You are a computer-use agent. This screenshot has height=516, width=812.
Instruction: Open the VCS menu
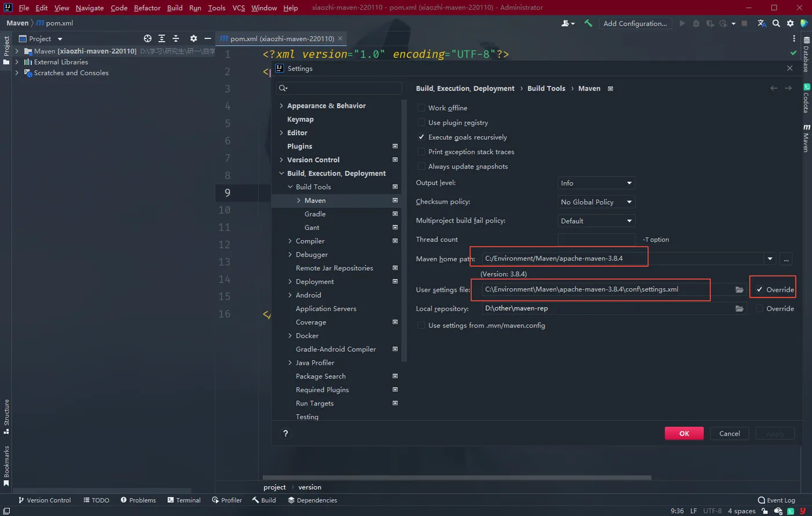point(238,8)
